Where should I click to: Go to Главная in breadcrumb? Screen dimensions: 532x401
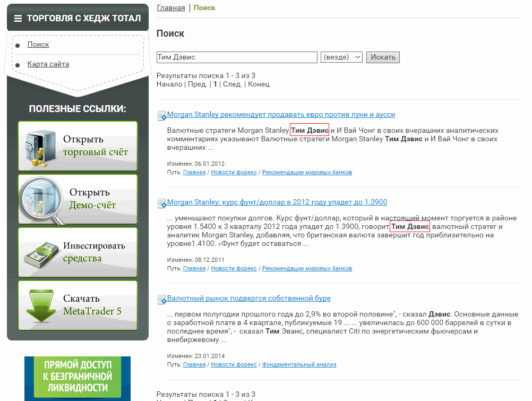pos(170,7)
